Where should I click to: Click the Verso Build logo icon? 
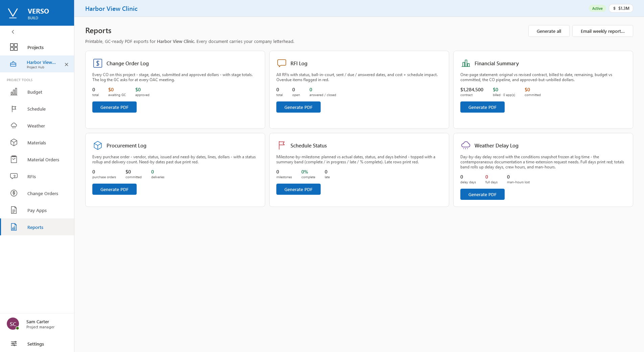[x=13, y=13]
